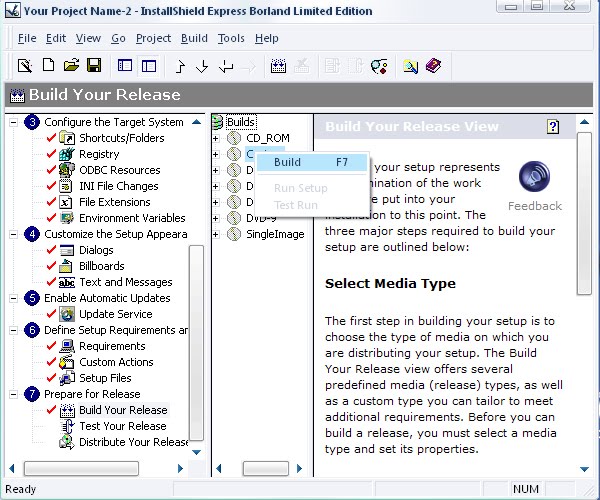Viewport: 600px width, 500px height.
Task: Click the Test/Run setup toolbar icon with red dot
Action: coord(379,66)
